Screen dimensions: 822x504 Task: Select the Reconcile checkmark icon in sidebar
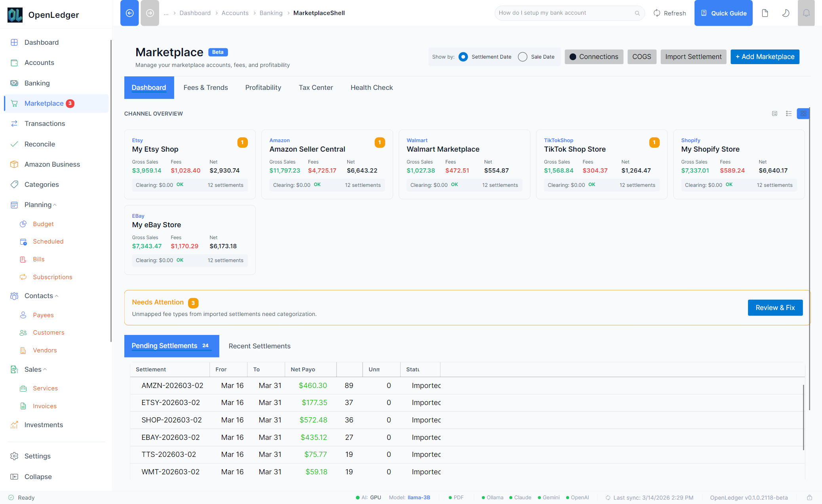click(14, 144)
